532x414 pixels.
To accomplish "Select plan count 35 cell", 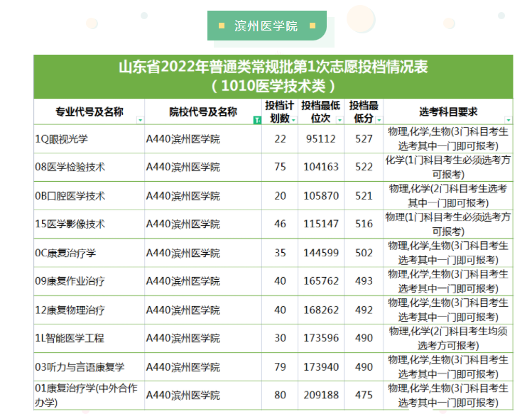I will 280,253.
